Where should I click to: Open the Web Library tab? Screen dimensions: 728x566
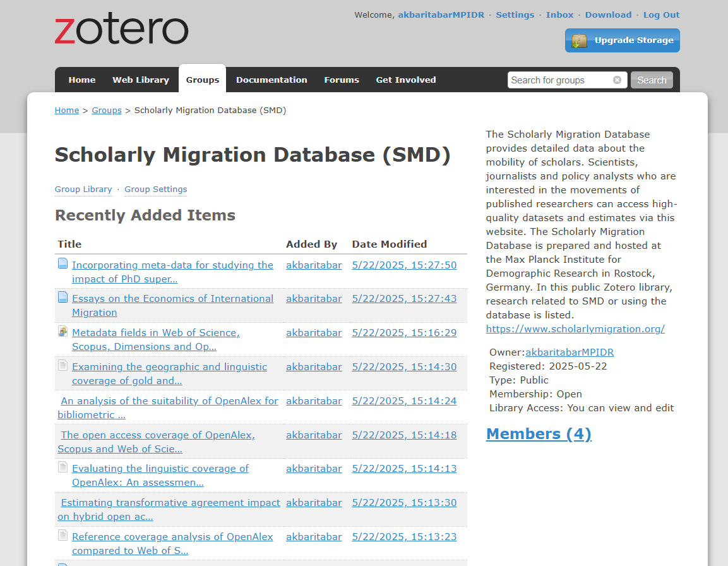click(141, 80)
